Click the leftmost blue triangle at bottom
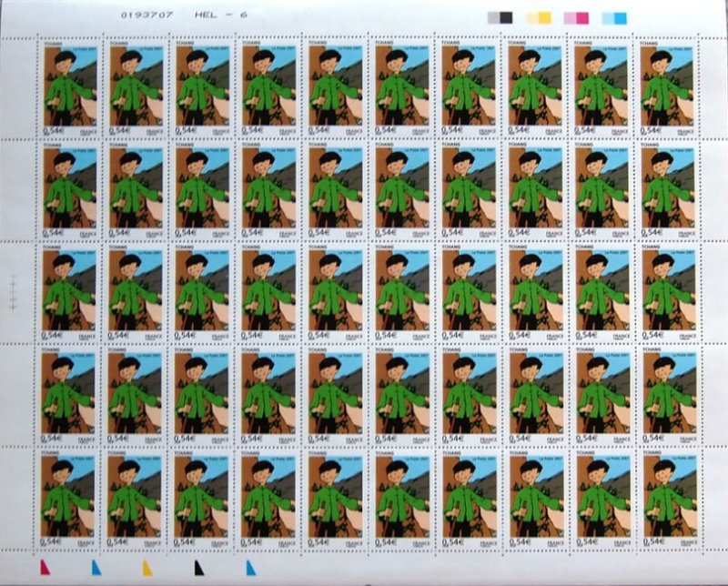Screen dimensions: 728x586 (x=95, y=568)
